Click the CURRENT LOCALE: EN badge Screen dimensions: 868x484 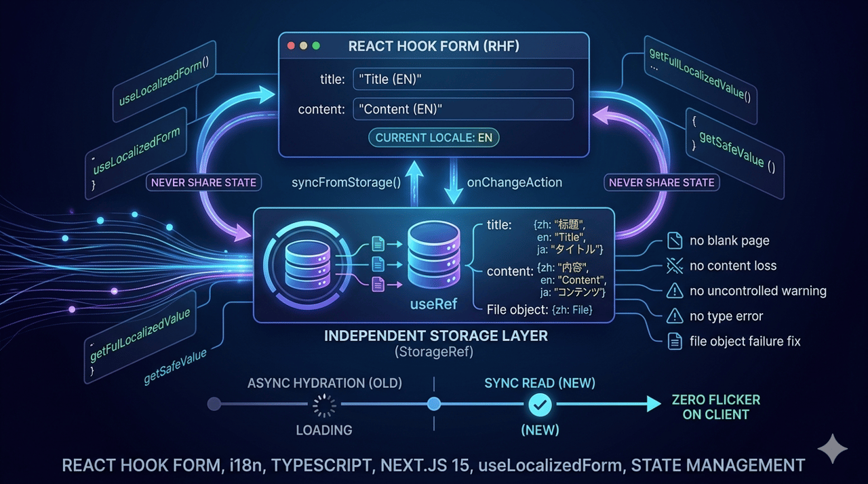point(434,138)
